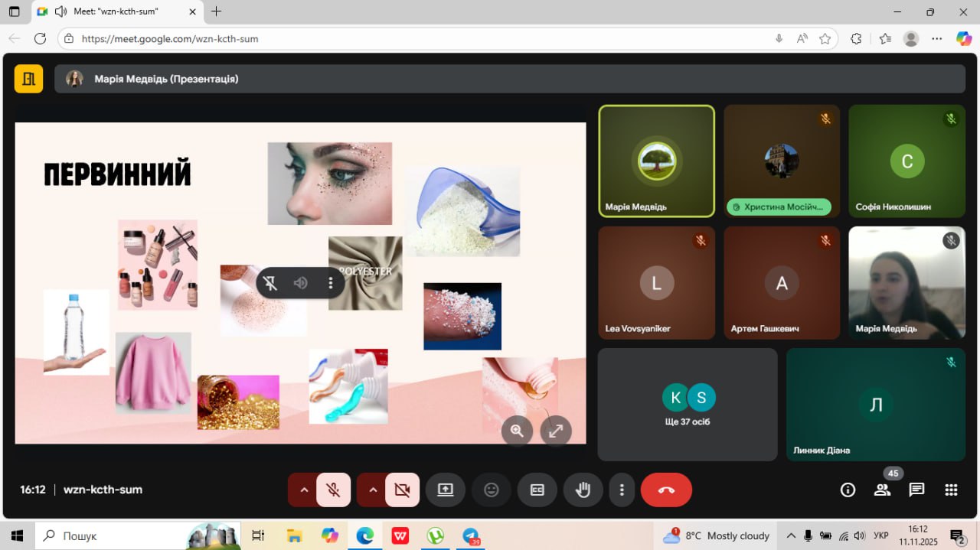Click the red Leave call button
The width and height of the screenshot is (980, 550).
click(665, 490)
